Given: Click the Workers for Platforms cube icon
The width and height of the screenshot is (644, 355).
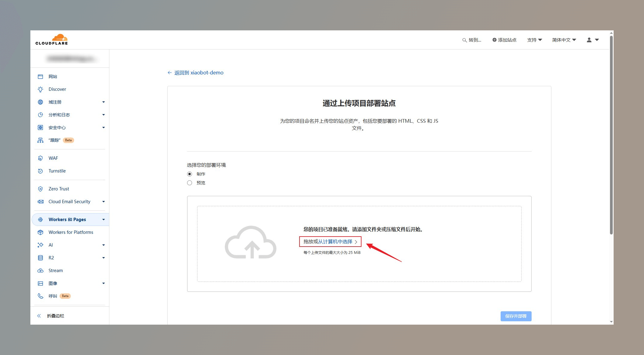Looking at the screenshot, I should pyautogui.click(x=40, y=232).
